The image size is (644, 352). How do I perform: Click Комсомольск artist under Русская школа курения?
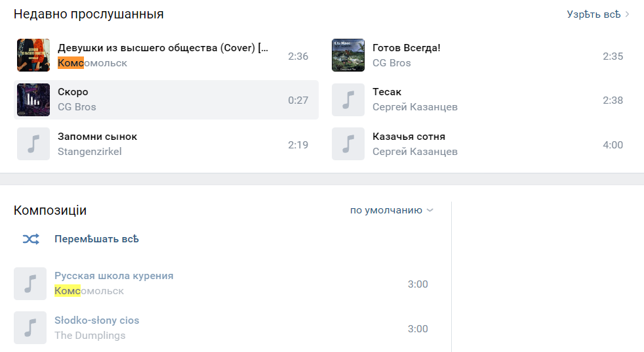point(89,291)
